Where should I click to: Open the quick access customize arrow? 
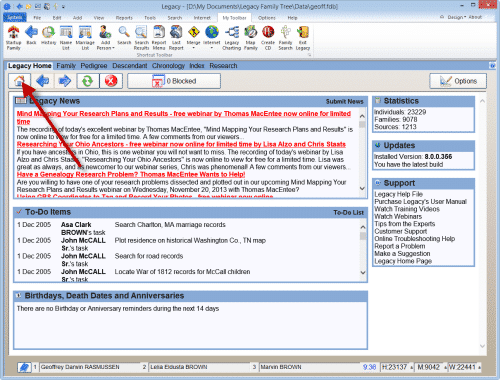[63, 6]
